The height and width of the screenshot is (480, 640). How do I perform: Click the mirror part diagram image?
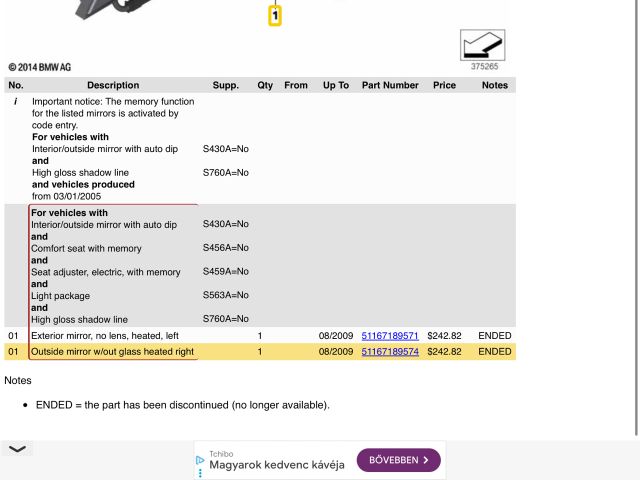point(110,8)
